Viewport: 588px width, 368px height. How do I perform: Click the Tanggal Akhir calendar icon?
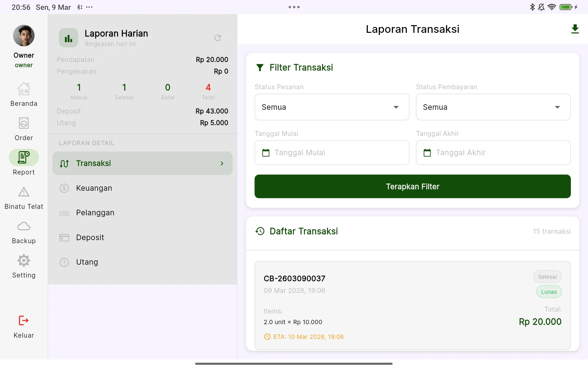[427, 153]
